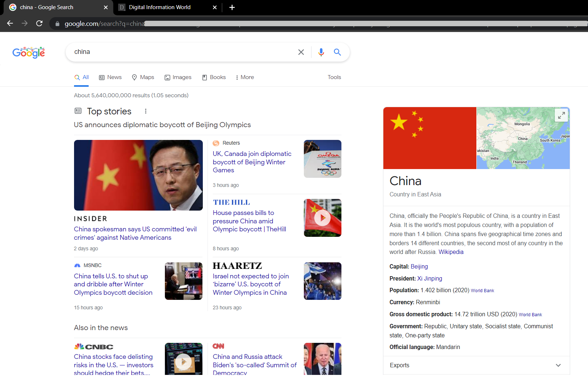Image resolution: width=588 pixels, height=376 pixels.
Task: Open the Wikipedia link in China description
Action: 451,252
